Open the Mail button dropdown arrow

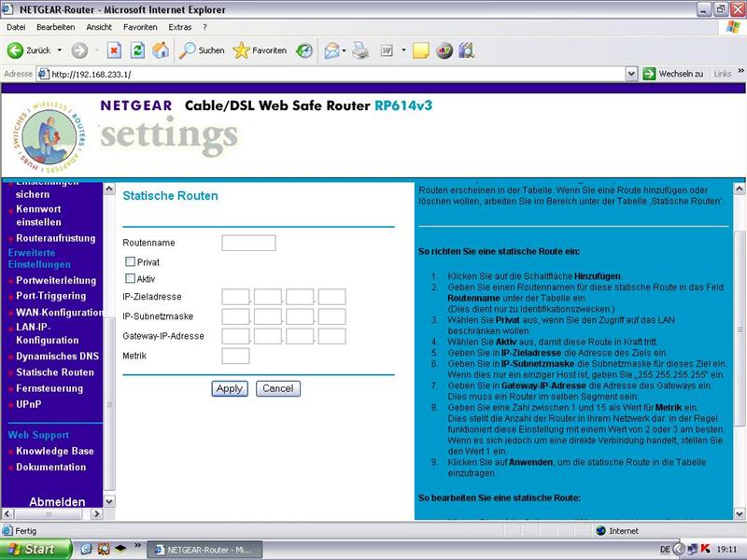click(x=344, y=50)
